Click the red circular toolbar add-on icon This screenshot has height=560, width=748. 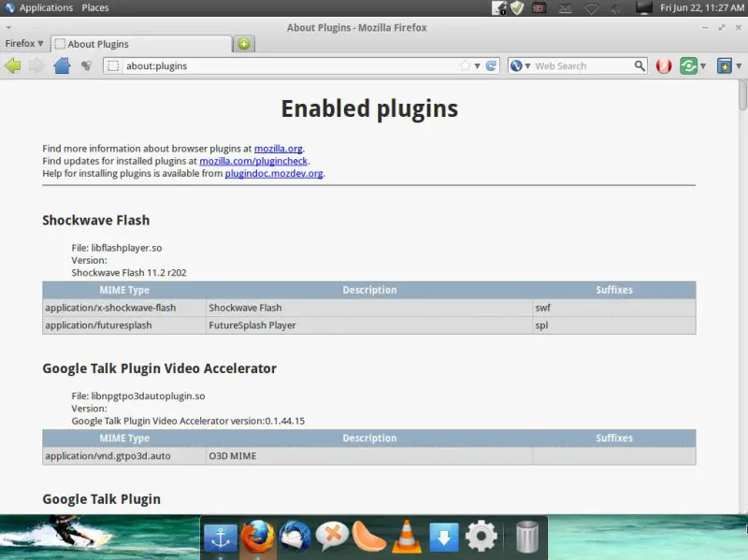pyautogui.click(x=664, y=65)
